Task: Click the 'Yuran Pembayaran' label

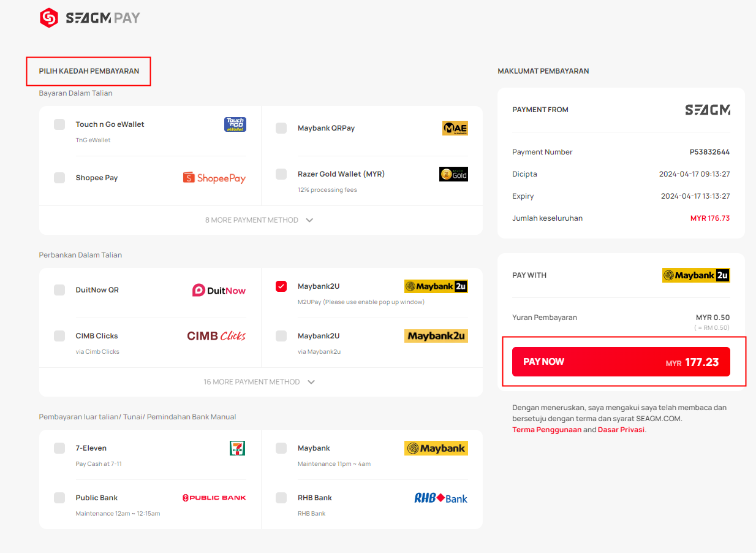Action: (545, 318)
